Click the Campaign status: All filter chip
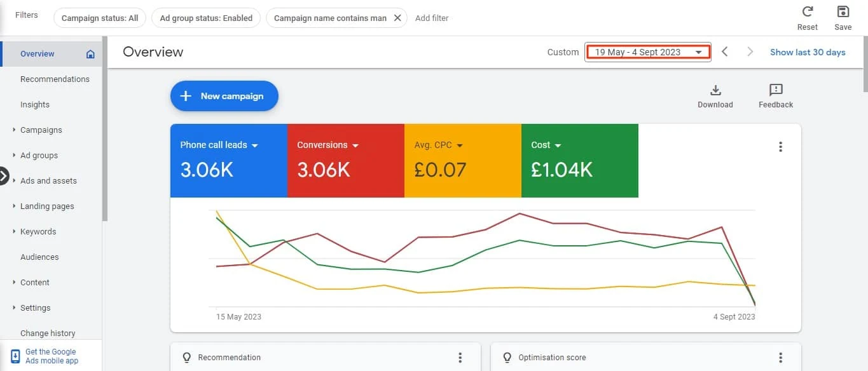868x371 pixels. click(x=100, y=18)
